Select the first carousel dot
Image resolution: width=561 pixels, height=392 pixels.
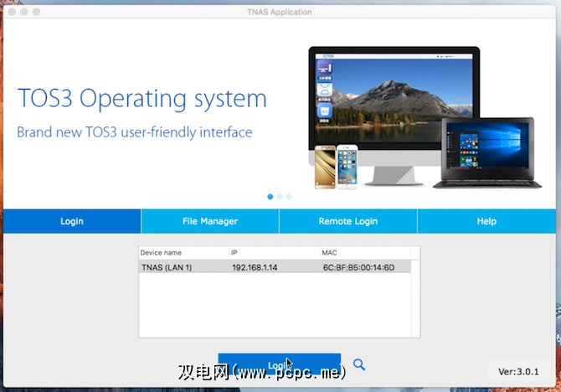pyautogui.click(x=270, y=197)
